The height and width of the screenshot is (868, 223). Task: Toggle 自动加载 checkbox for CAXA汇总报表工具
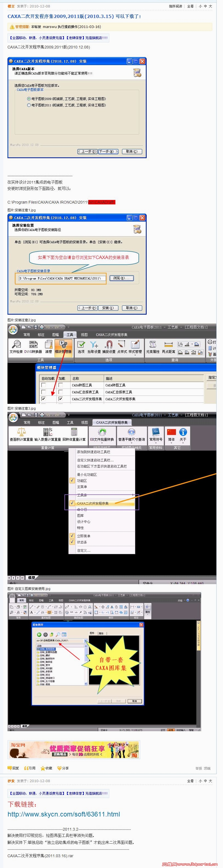coord(43,392)
